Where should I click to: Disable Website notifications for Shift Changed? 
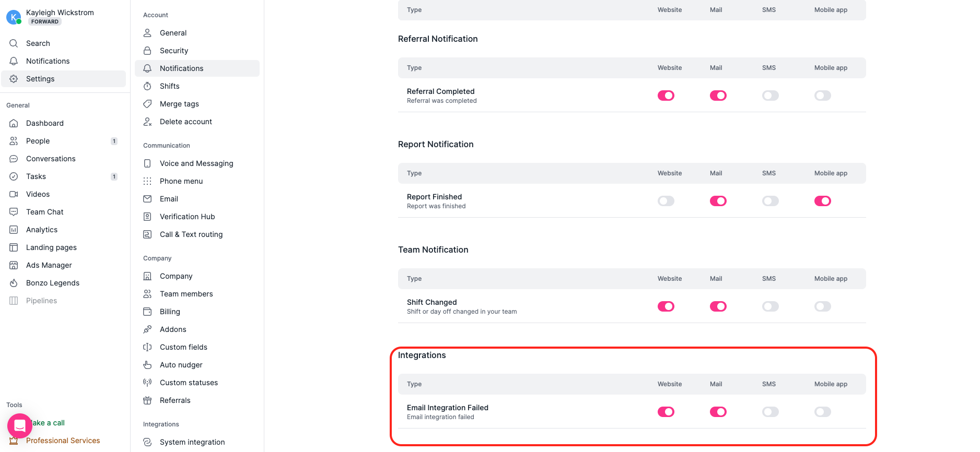[666, 306]
